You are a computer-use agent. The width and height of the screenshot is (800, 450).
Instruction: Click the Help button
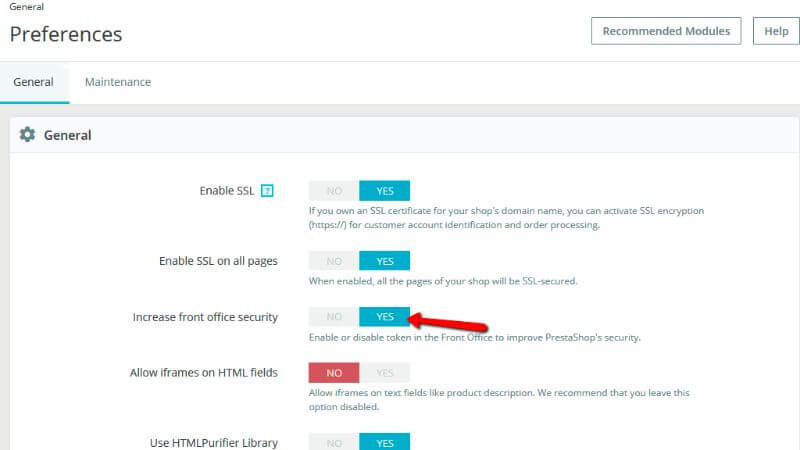click(776, 31)
